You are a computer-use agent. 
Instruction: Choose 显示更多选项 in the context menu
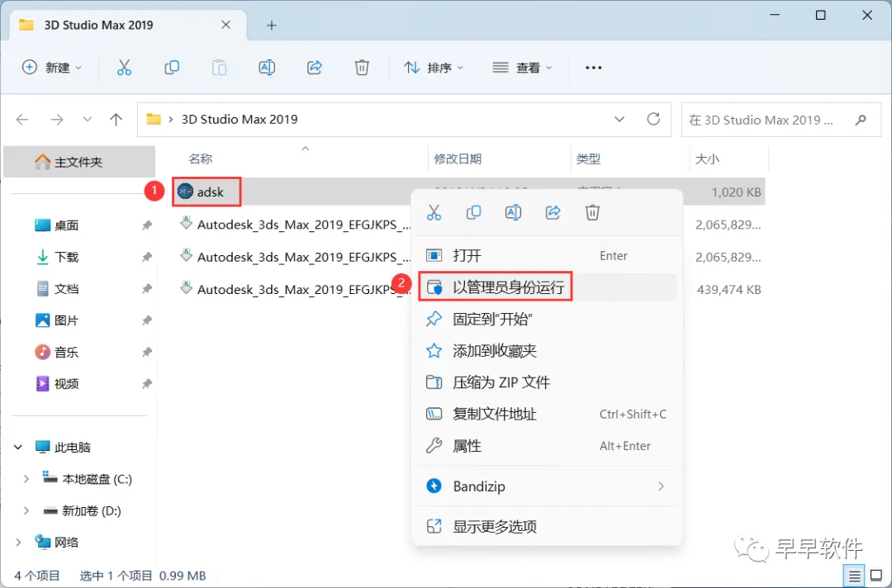coord(548,527)
